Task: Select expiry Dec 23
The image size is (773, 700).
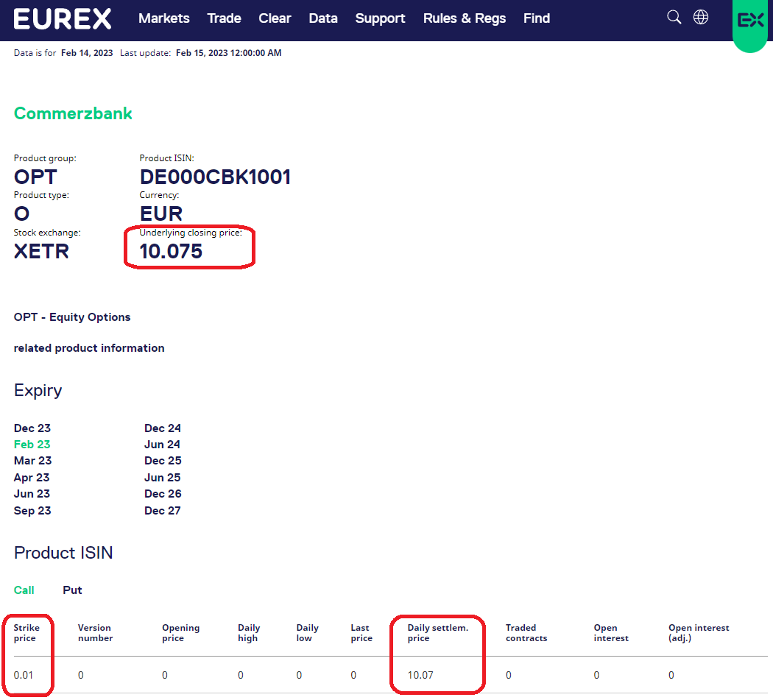Action: click(32, 428)
